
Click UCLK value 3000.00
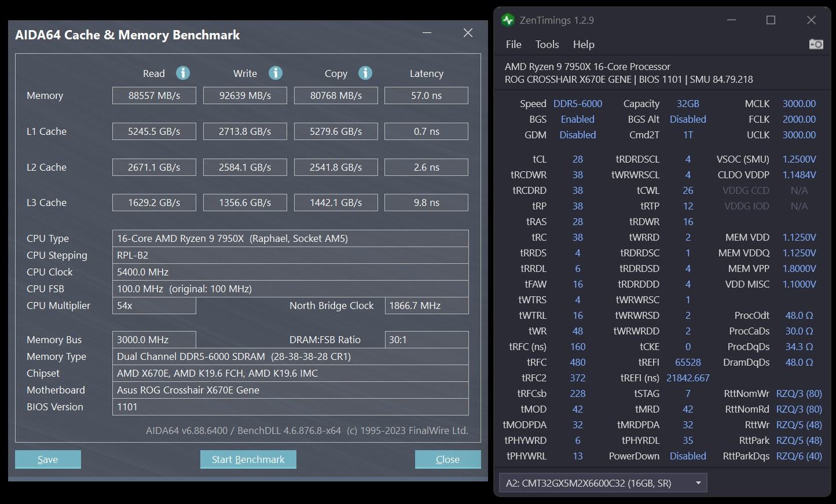pos(799,135)
